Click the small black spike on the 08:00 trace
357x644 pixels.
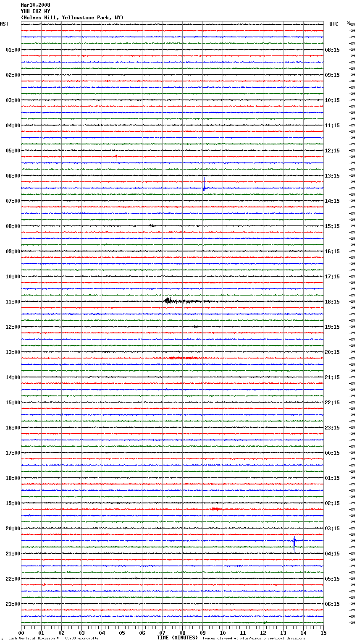[150, 225]
